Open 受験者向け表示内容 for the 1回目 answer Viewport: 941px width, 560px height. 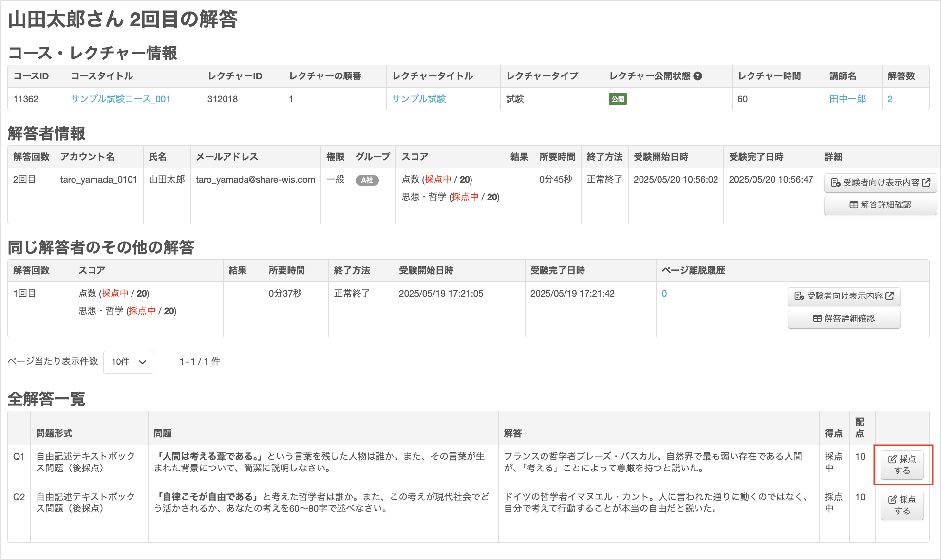[844, 296]
